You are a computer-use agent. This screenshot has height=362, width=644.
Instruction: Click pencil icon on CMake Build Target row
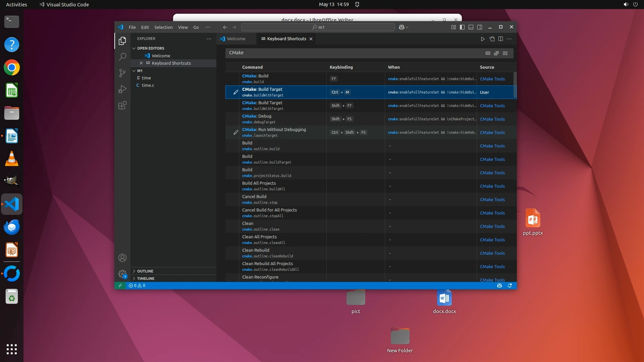click(236, 92)
